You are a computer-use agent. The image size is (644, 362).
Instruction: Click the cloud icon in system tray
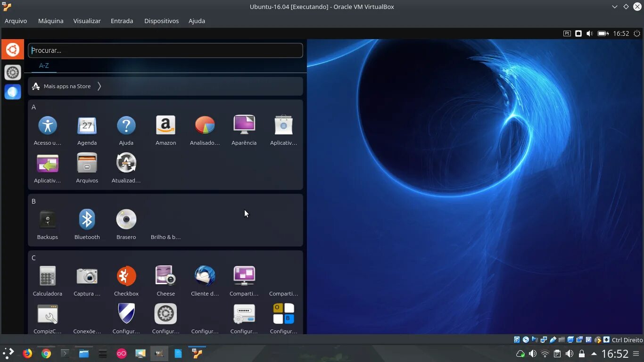520,354
